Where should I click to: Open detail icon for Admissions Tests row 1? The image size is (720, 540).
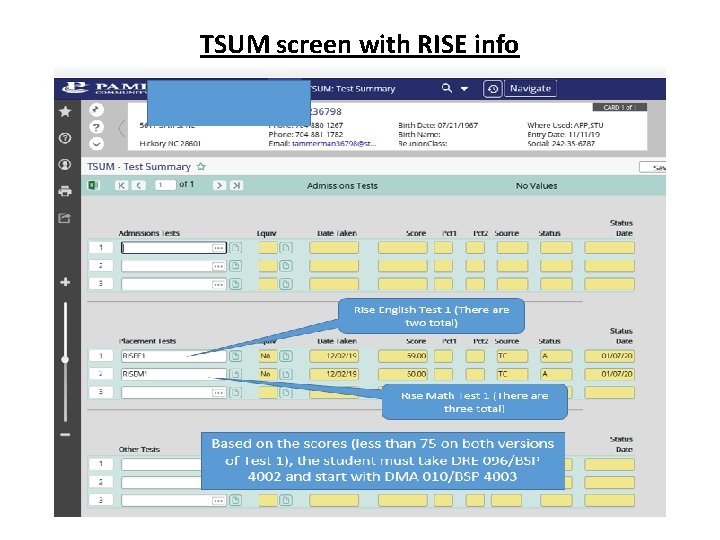[x=236, y=248]
